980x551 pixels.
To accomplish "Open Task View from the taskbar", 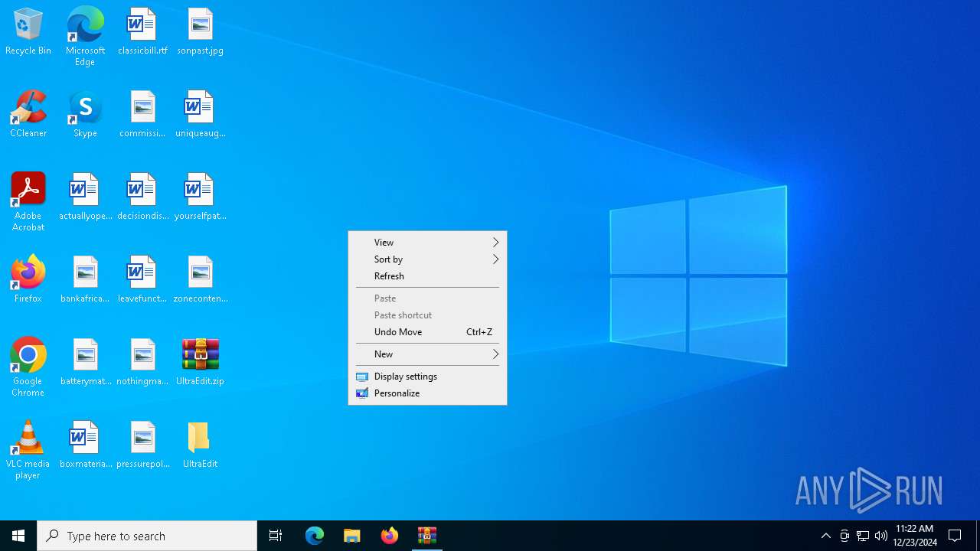I will pos(276,536).
